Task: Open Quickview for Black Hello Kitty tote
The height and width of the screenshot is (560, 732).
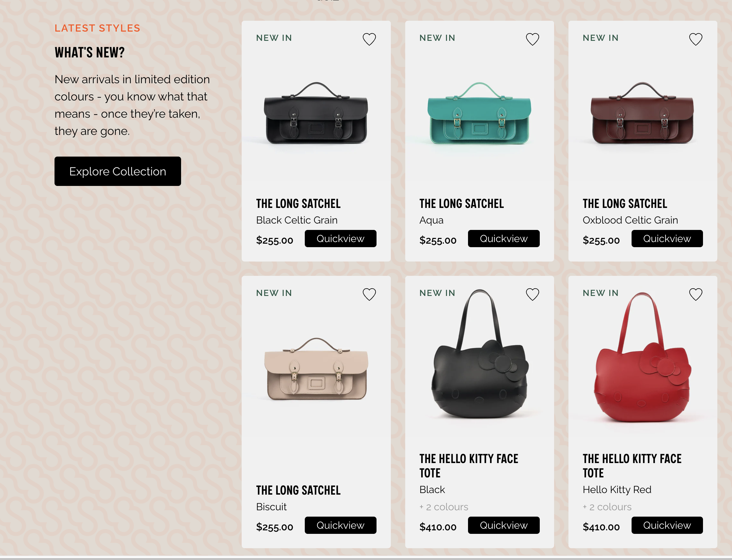Action: pyautogui.click(x=504, y=525)
